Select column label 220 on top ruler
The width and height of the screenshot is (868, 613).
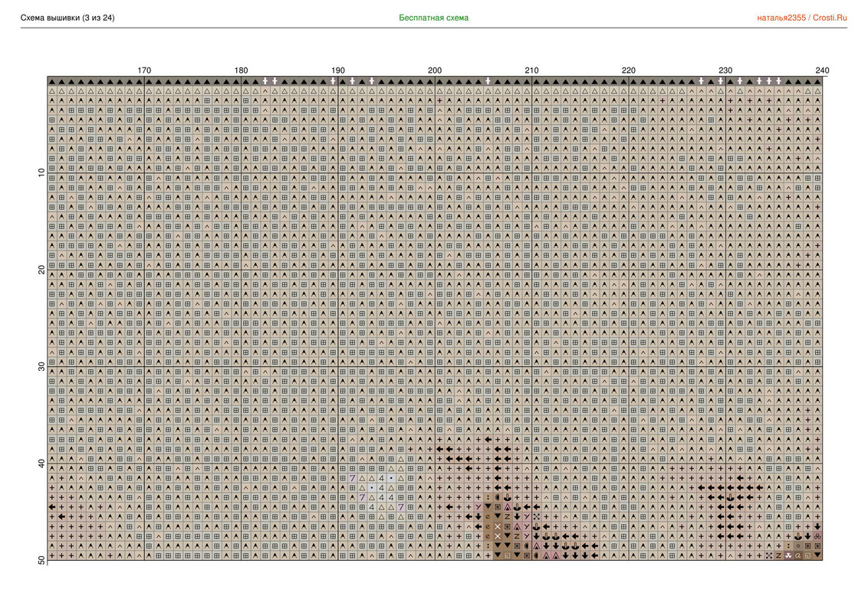click(628, 70)
